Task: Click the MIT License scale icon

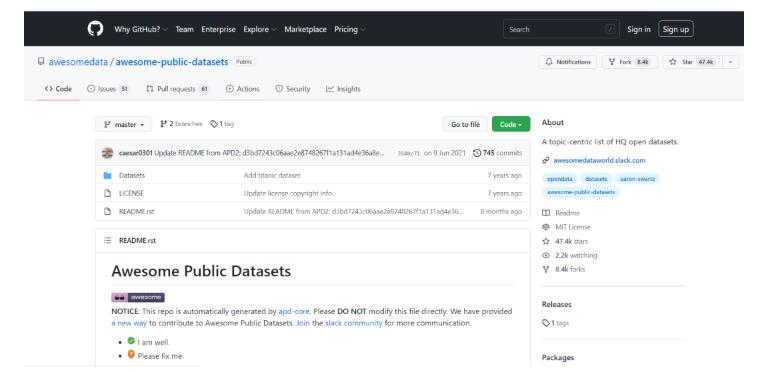Action: coord(546,227)
